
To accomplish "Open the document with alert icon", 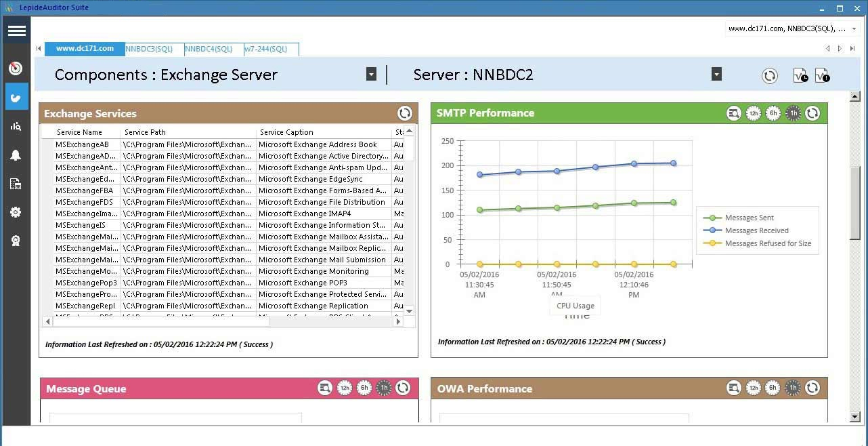I will click(822, 75).
